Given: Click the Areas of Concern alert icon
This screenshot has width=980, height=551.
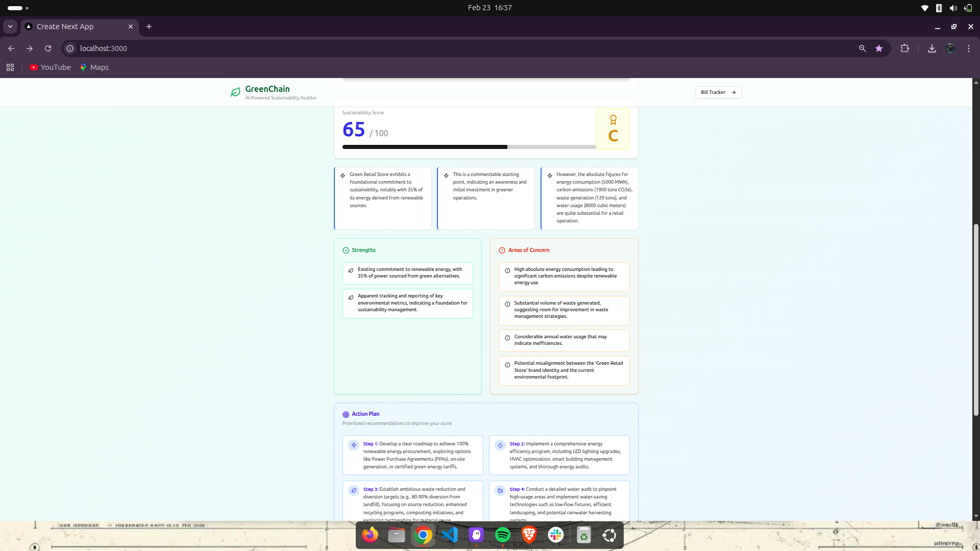Looking at the screenshot, I should tap(502, 251).
